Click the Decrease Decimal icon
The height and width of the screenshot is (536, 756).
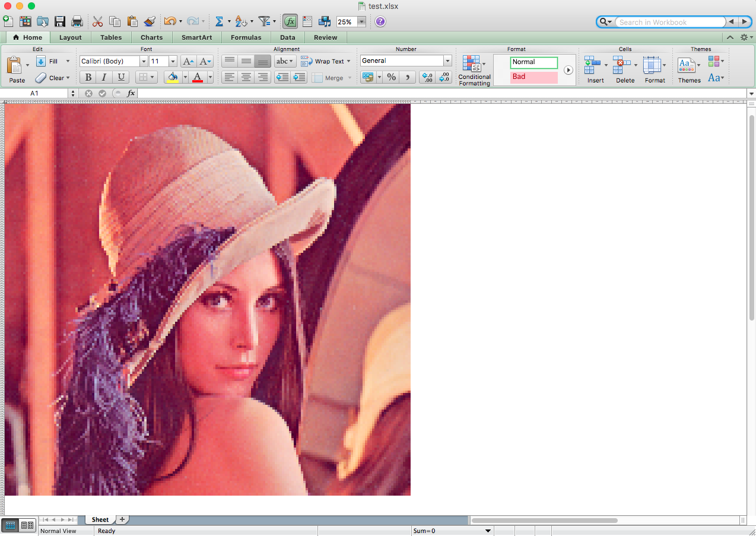[443, 77]
